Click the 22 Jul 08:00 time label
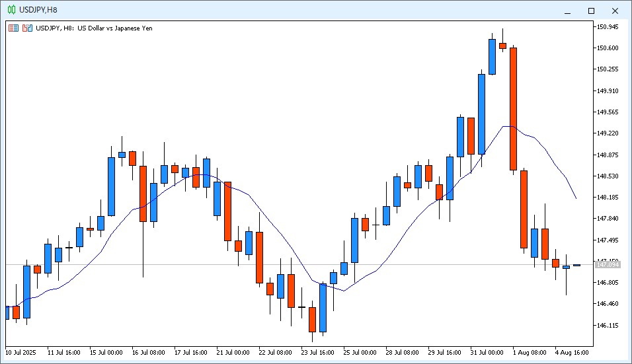Image resolution: width=632 pixels, height=364 pixels. click(275, 352)
